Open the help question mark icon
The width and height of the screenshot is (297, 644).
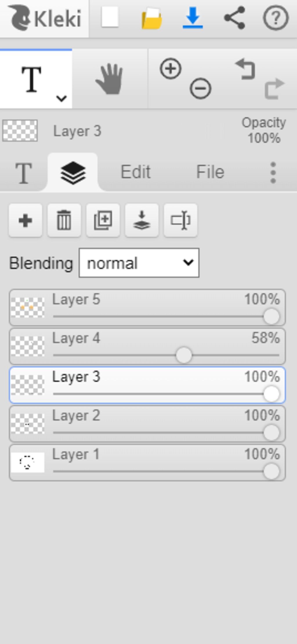[276, 18]
